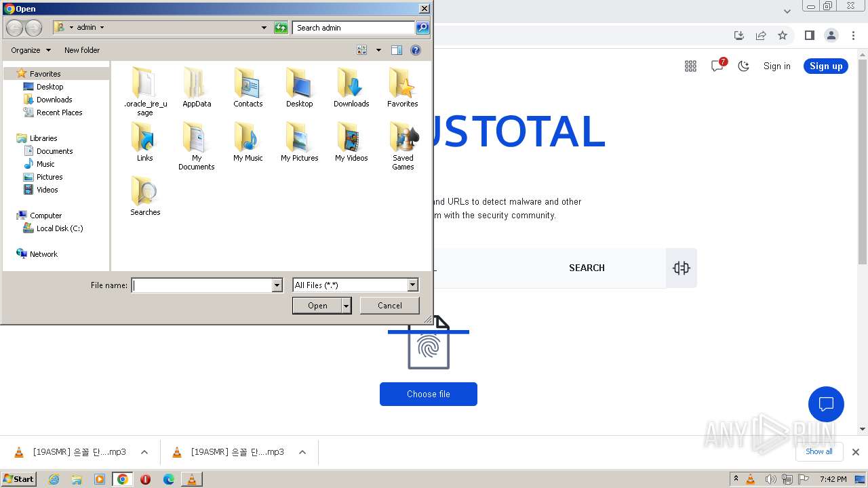Open the AppData folder
The height and width of the screenshot is (488, 868).
pyautogui.click(x=197, y=87)
